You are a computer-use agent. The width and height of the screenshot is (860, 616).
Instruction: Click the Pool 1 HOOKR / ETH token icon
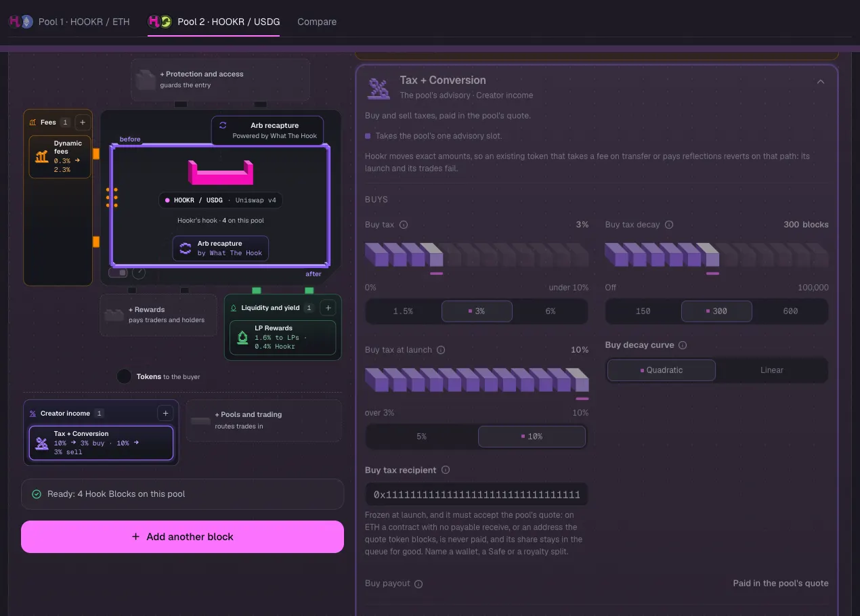click(x=20, y=22)
